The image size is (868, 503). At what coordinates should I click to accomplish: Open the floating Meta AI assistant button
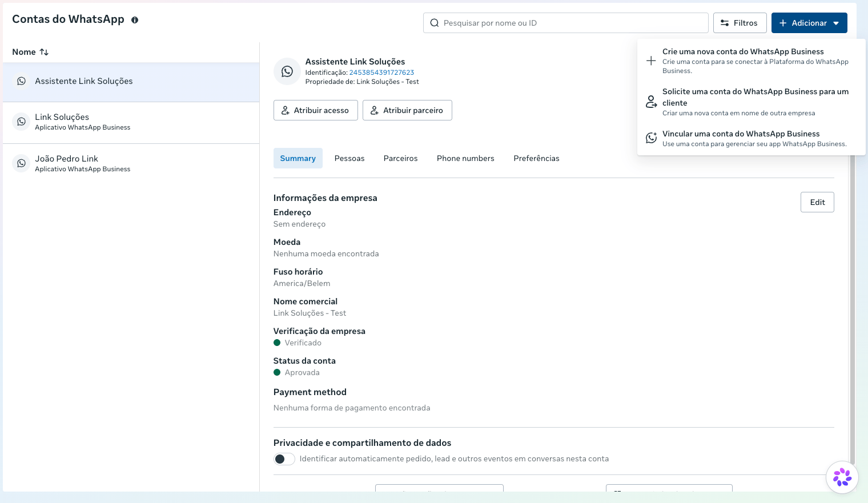[x=842, y=477]
